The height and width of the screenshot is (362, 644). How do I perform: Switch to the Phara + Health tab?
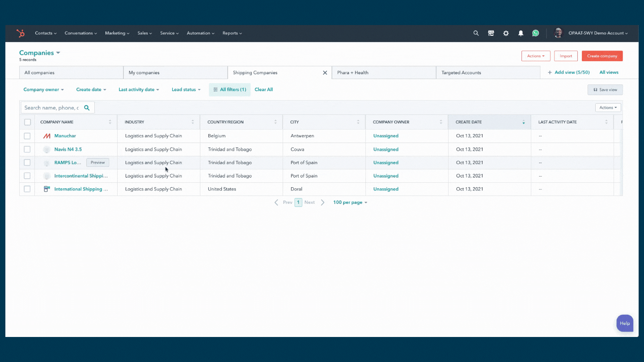384,72
